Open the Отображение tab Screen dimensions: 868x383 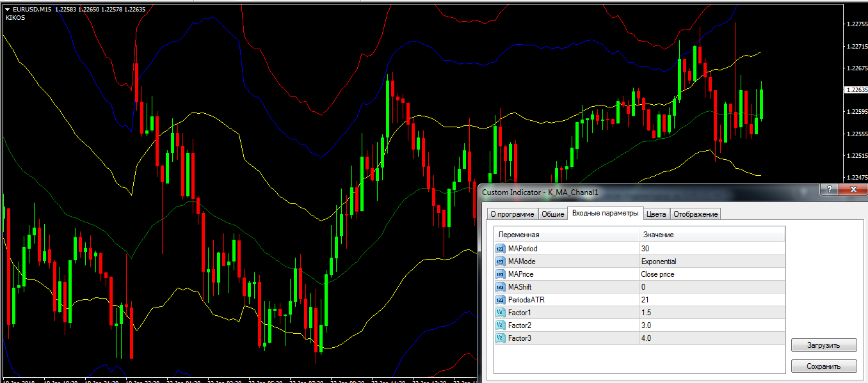coord(696,214)
